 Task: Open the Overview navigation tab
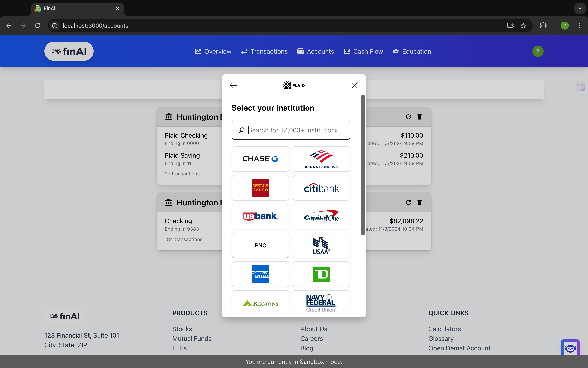[213, 51]
